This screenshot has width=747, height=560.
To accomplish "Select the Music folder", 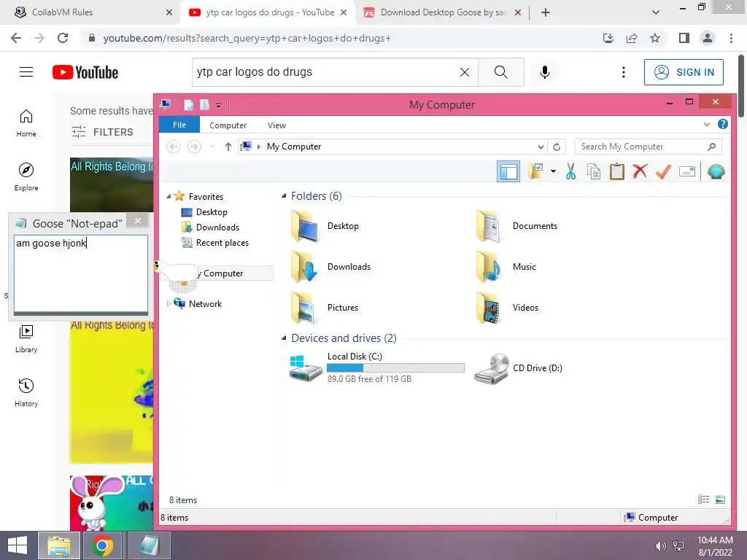I will (506, 267).
